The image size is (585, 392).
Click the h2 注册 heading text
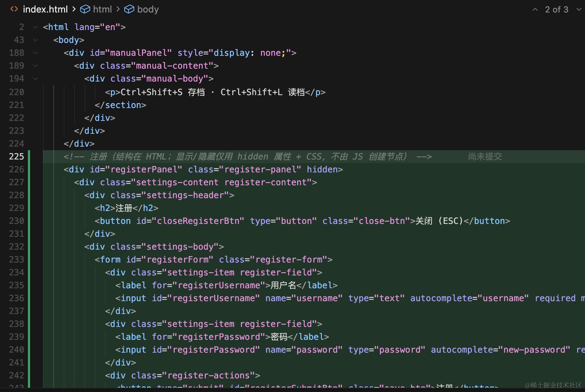pos(124,208)
